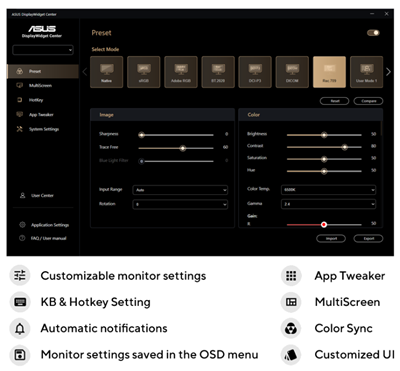Select the DCI-P3 preset mode
The image size is (400, 371).
255,72
